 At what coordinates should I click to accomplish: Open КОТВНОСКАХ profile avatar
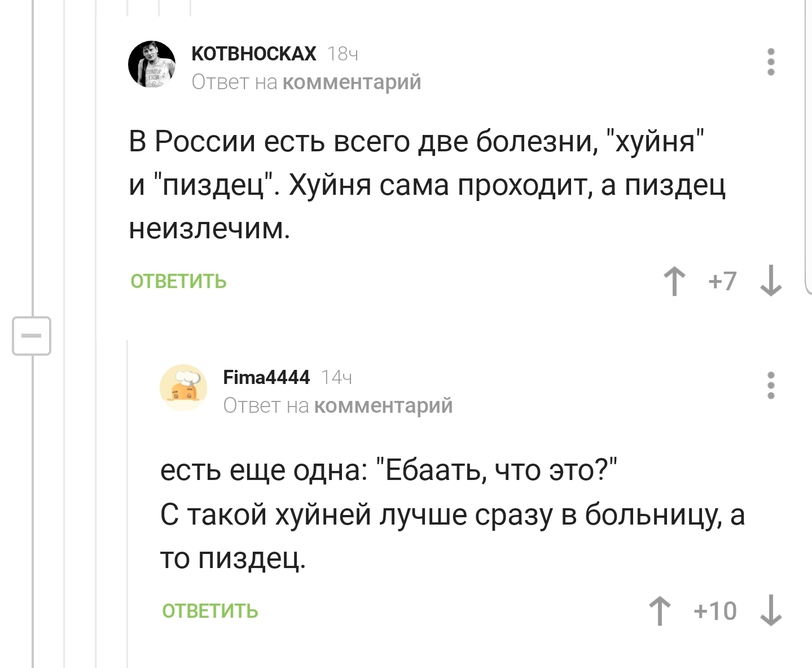152,64
